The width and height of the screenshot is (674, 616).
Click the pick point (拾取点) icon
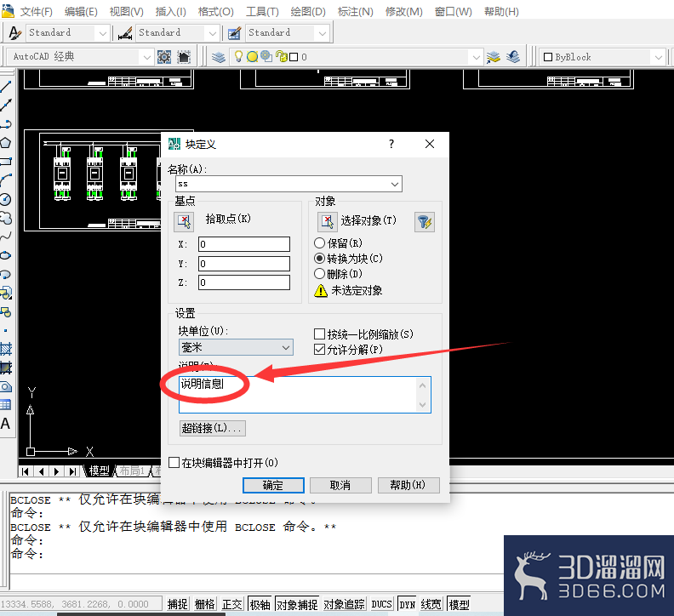coord(184,222)
